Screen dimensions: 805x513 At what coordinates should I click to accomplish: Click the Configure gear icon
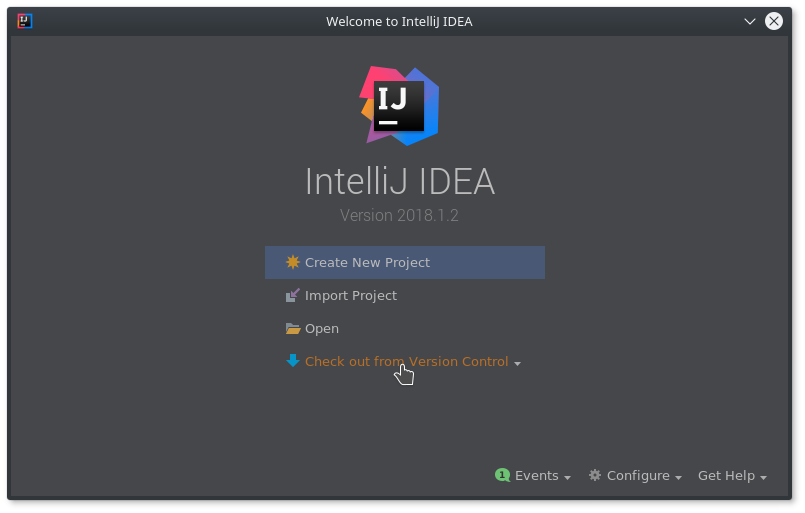(x=595, y=476)
